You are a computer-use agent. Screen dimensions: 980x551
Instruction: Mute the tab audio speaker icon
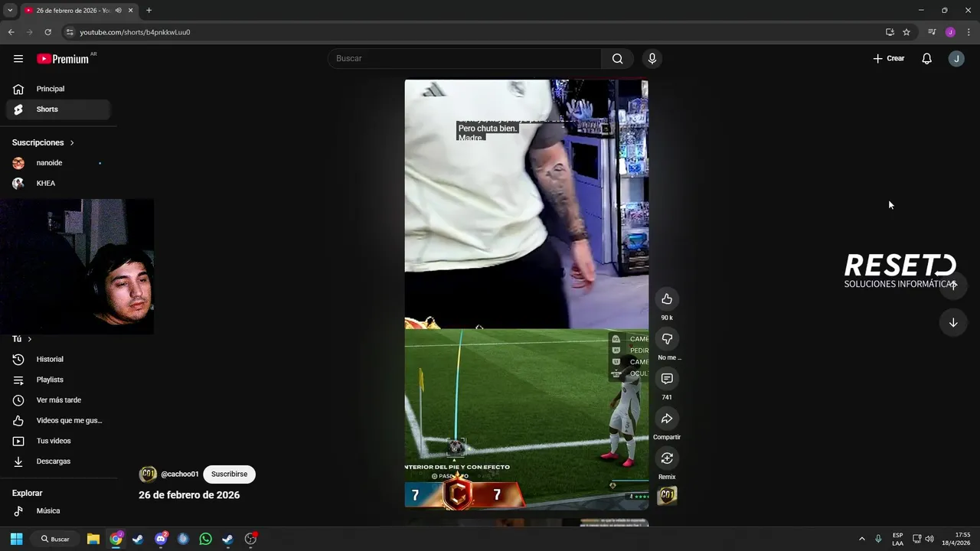click(x=118, y=11)
